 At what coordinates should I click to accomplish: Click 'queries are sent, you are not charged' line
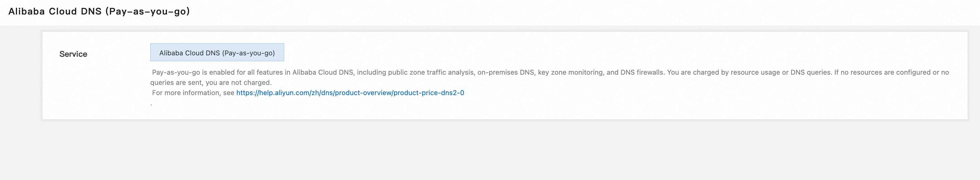(211, 82)
